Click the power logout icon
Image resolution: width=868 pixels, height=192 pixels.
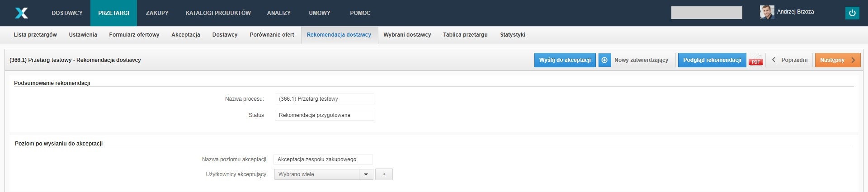pyautogui.click(x=852, y=13)
